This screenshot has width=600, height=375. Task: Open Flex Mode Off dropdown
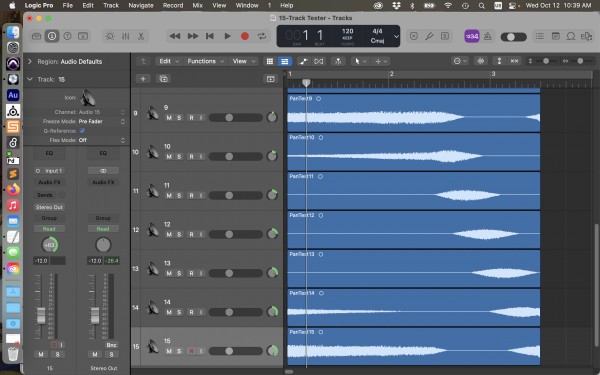click(x=102, y=140)
